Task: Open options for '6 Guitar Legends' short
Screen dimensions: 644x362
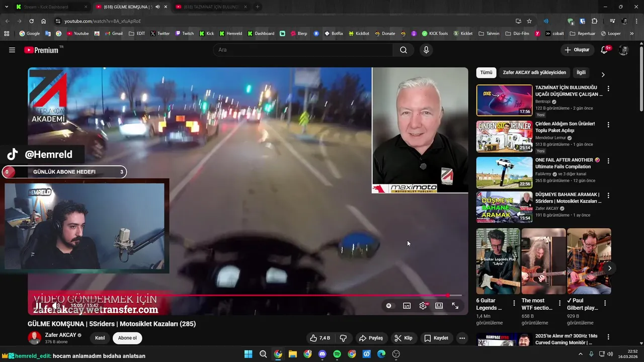Action: (514, 303)
